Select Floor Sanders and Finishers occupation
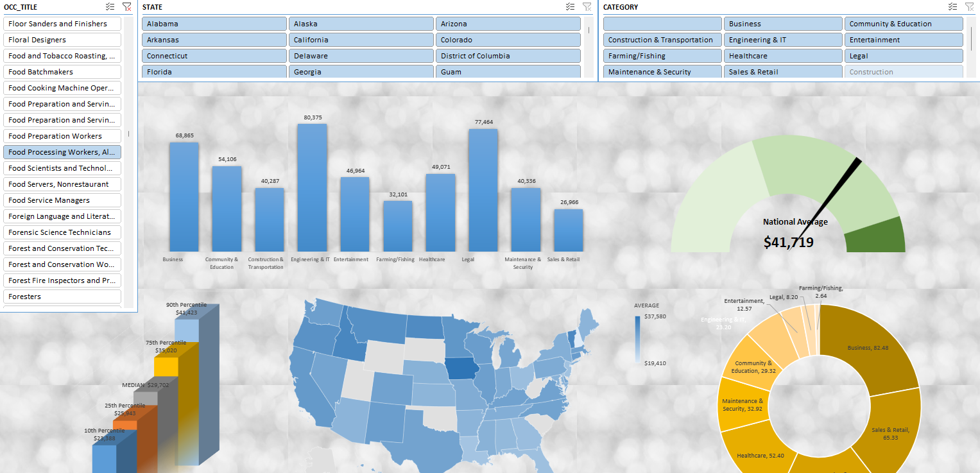The image size is (980, 473). 62,24
